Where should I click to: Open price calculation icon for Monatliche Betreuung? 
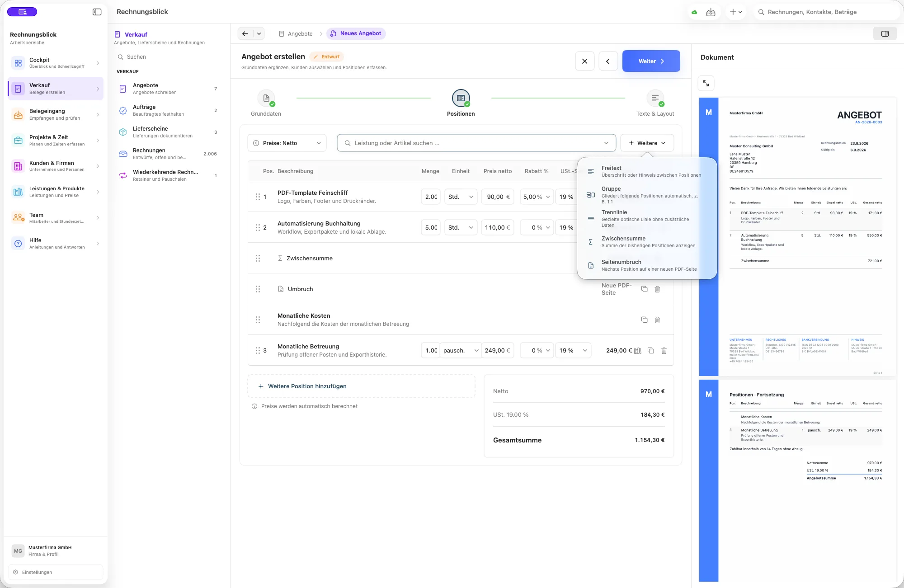click(638, 351)
